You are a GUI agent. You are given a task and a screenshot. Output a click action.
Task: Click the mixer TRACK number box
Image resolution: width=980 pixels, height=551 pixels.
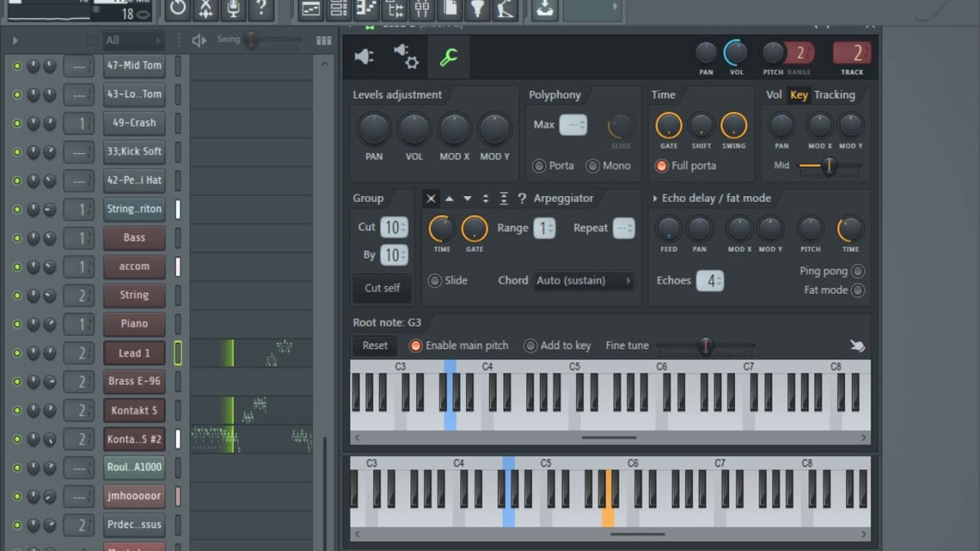(852, 53)
